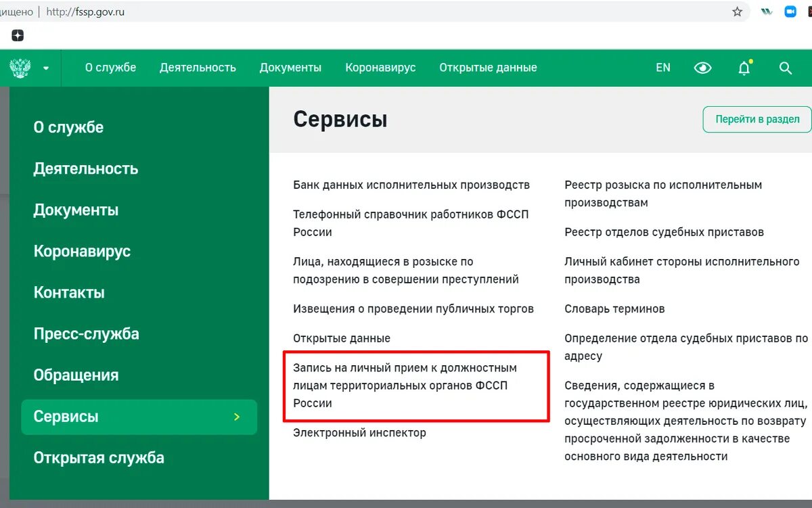Viewport: 812px width, 508px height.
Task: Open the notifications bell icon
Action: [x=744, y=68]
